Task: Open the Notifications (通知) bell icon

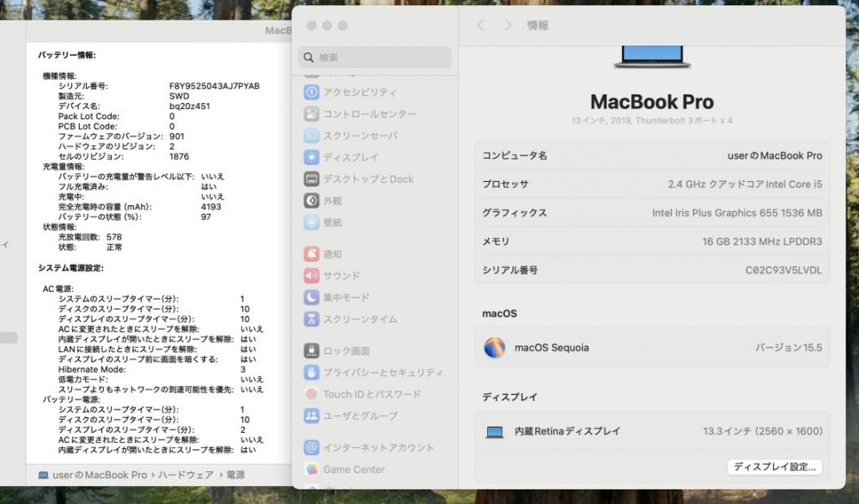Action: point(311,253)
